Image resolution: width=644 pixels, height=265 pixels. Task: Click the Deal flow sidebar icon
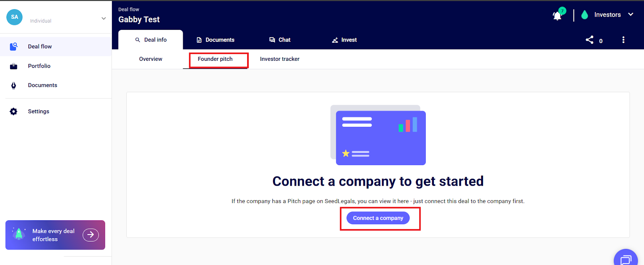[14, 47]
